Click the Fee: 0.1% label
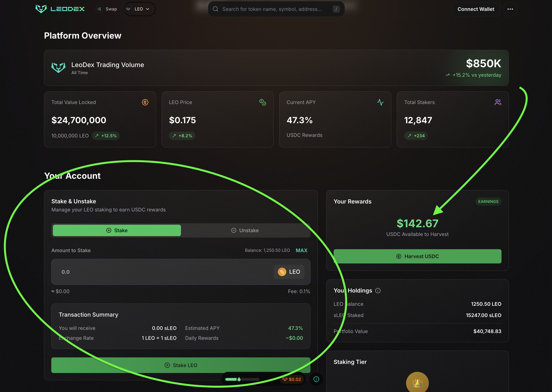Image resolution: width=552 pixels, height=392 pixels. point(299,291)
